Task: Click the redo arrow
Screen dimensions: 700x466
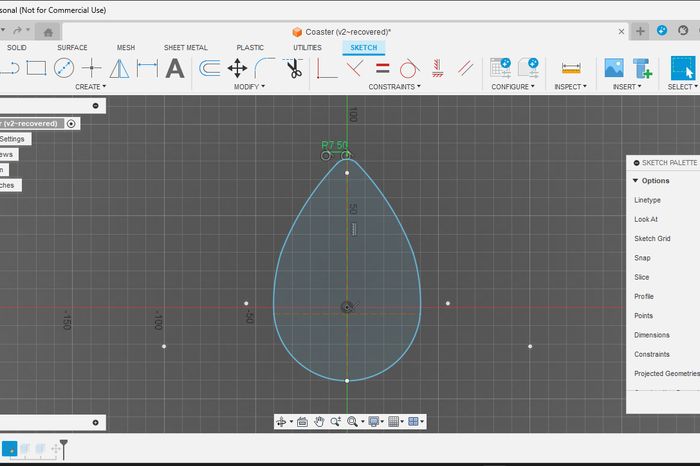Action: [x=17, y=30]
